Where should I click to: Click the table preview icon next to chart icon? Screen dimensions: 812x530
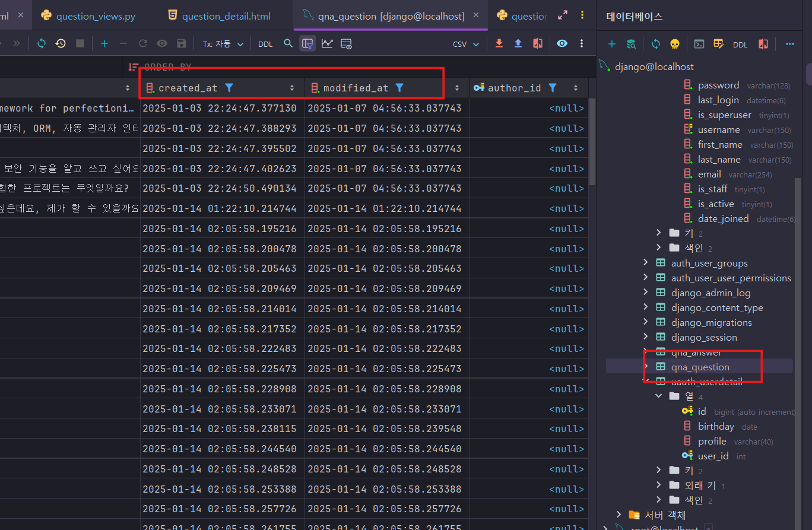pos(347,43)
